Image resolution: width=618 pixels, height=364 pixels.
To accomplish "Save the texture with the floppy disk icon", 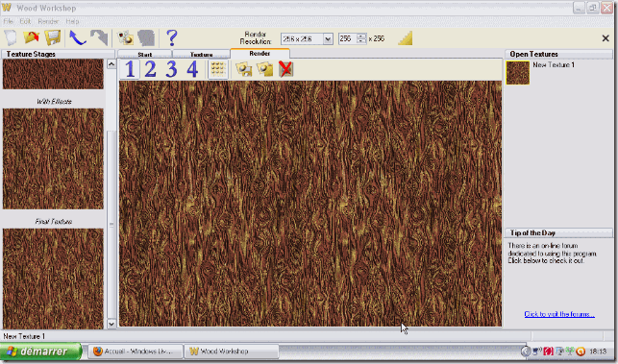I will click(53, 37).
